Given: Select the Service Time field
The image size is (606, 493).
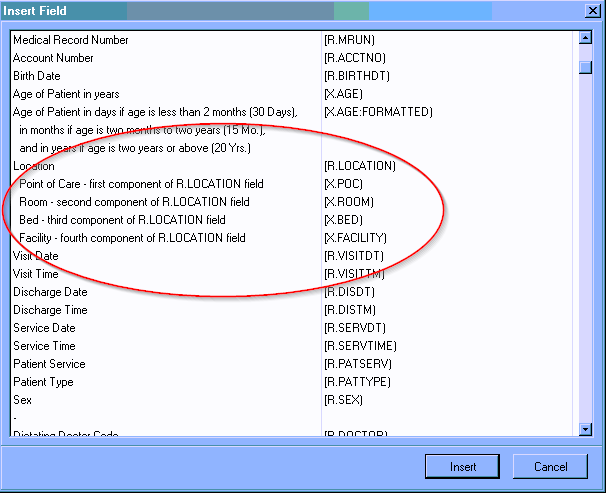Looking at the screenshot, I should tap(44, 346).
